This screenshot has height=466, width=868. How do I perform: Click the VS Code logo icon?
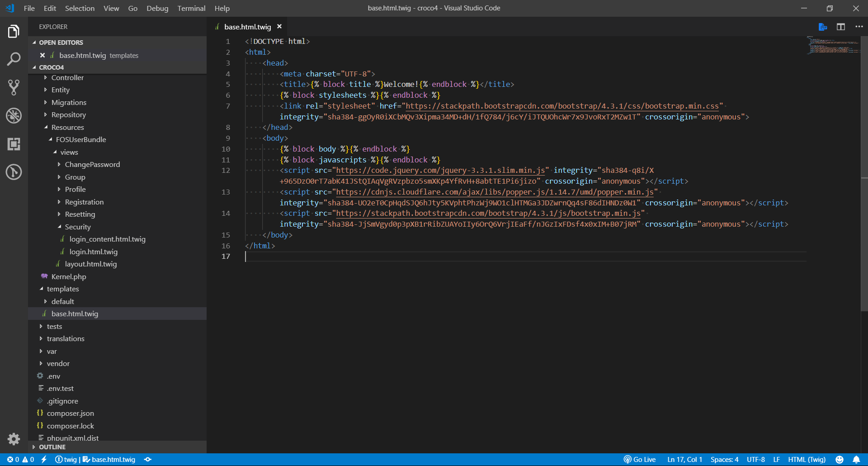click(x=10, y=8)
